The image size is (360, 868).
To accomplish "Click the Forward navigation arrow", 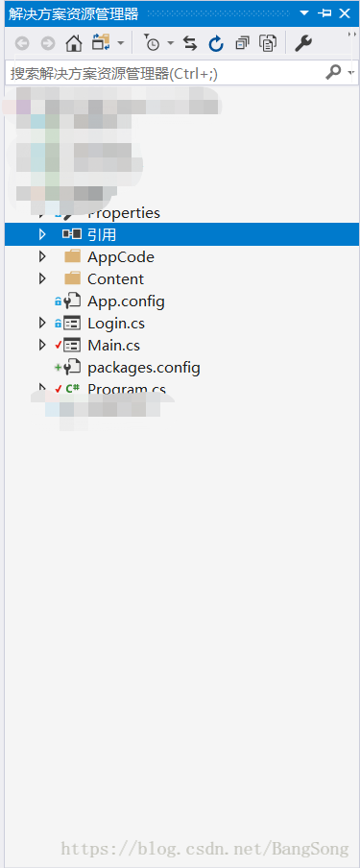I will (48, 43).
